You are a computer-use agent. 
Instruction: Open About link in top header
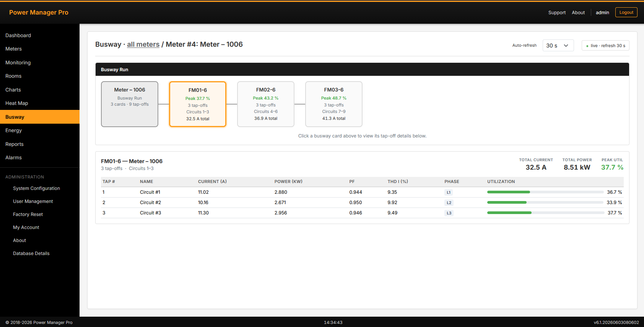(x=578, y=13)
